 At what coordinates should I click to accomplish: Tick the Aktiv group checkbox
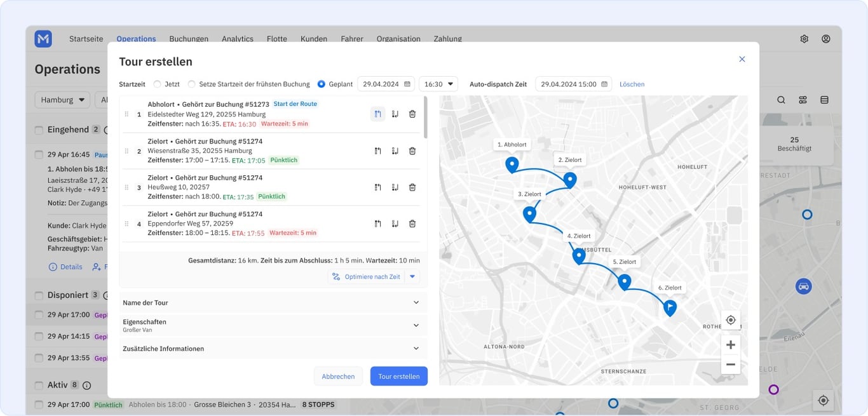pyautogui.click(x=39, y=386)
